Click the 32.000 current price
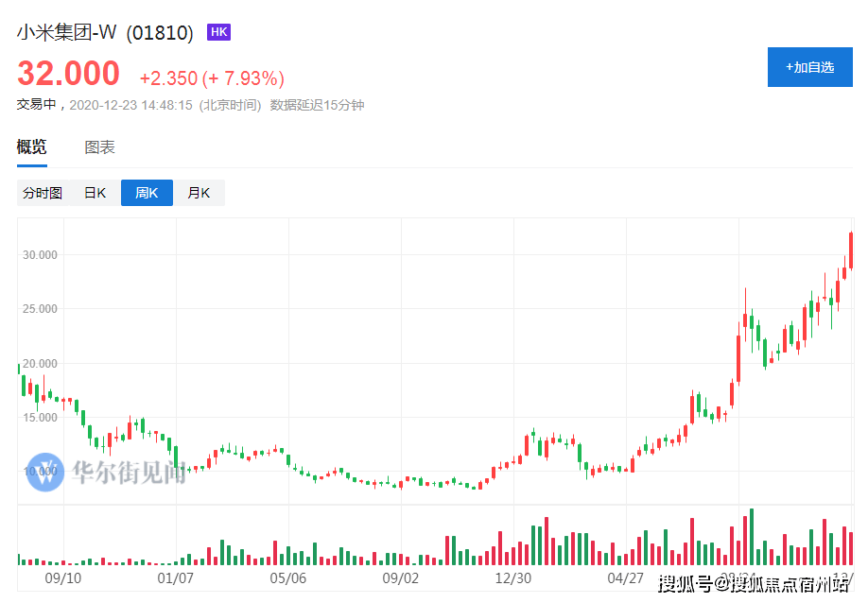 69,73
